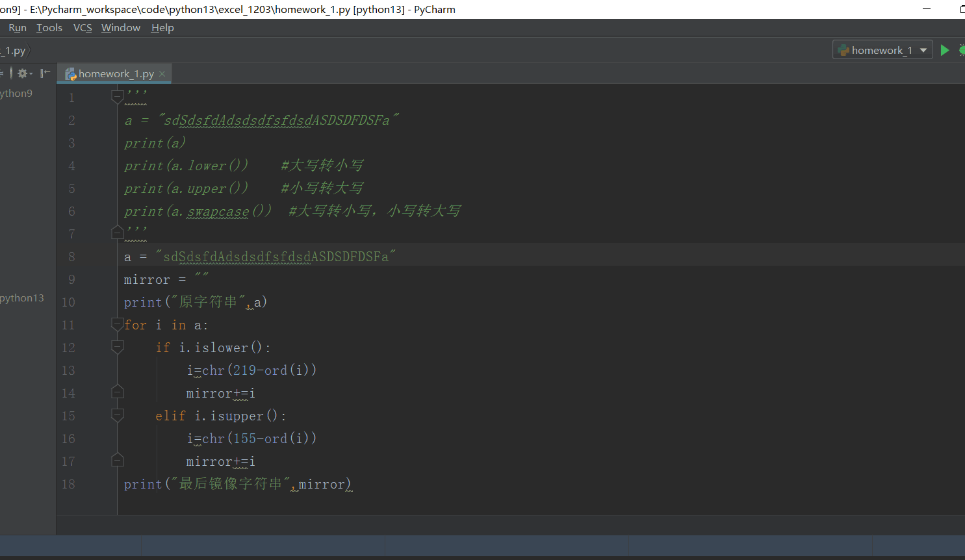Open the project panel gear settings

coord(23,73)
